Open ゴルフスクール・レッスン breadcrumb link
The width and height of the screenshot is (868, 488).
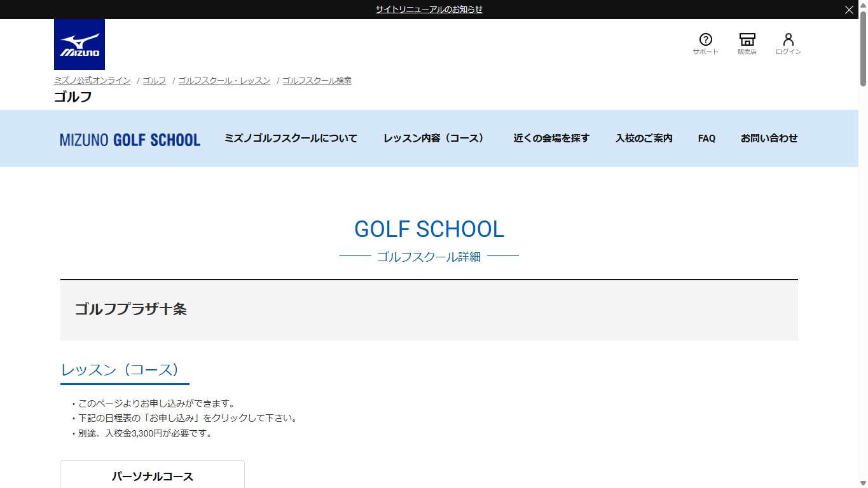click(x=224, y=81)
